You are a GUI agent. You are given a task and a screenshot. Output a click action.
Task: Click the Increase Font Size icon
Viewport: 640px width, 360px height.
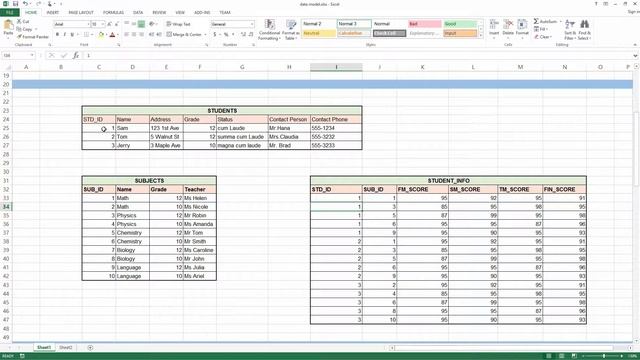(x=109, y=24)
